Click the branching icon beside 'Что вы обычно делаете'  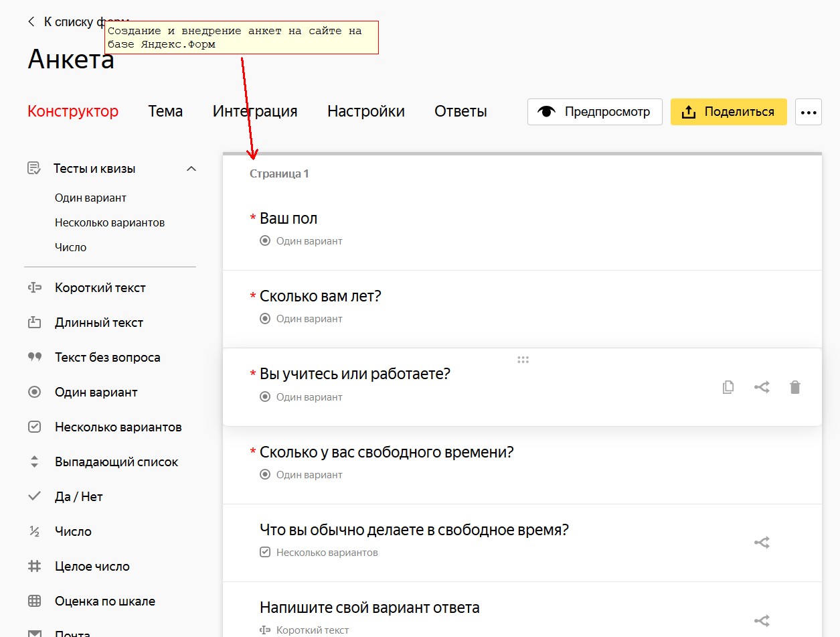pyautogui.click(x=762, y=543)
